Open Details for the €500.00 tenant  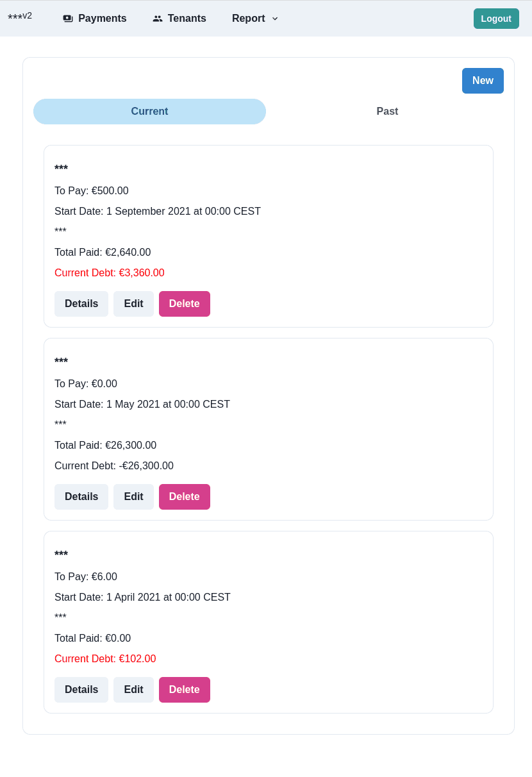tap(81, 304)
